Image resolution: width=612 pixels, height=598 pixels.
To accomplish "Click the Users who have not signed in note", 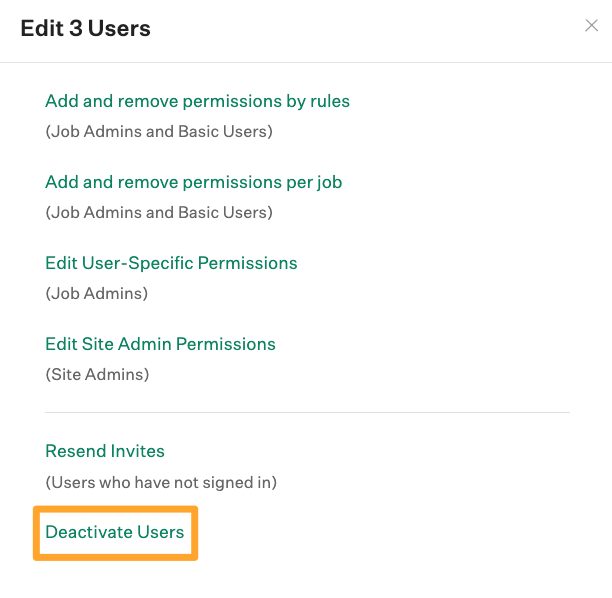I will coord(161,482).
